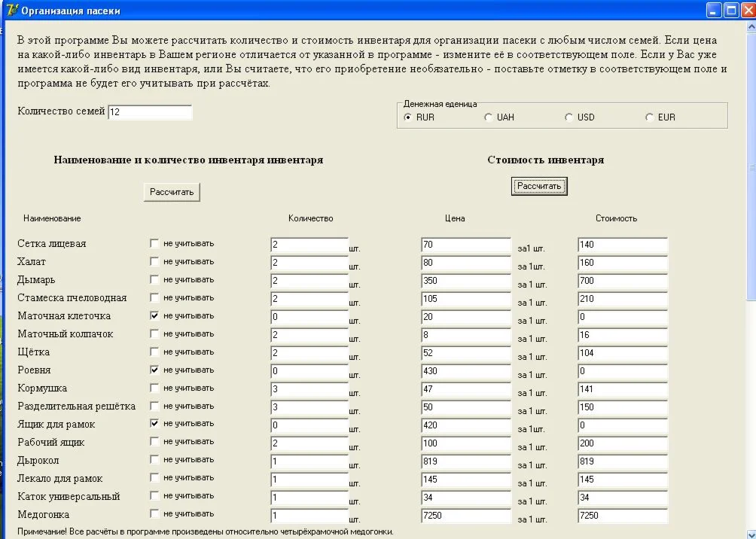Click the cost field for Дырокол
The image size is (756, 539).
[622, 461]
